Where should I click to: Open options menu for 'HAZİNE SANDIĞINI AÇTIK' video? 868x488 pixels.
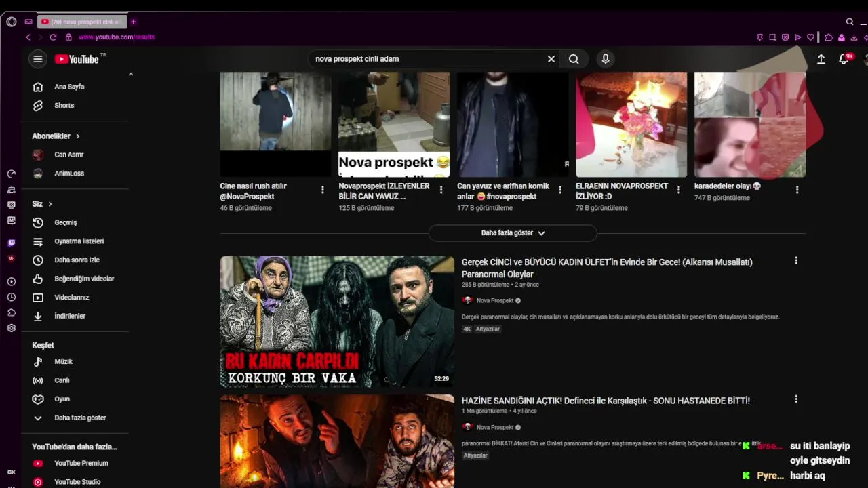pos(796,399)
